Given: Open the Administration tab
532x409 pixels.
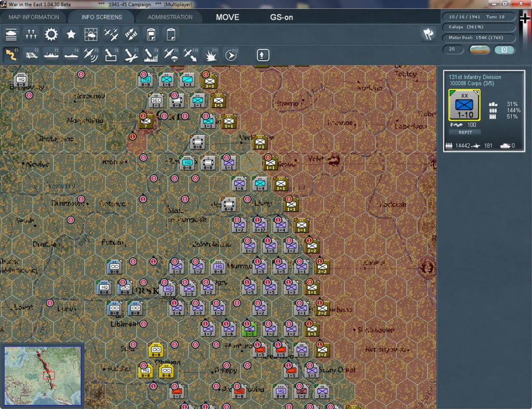Looking at the screenshot, I should (170, 17).
